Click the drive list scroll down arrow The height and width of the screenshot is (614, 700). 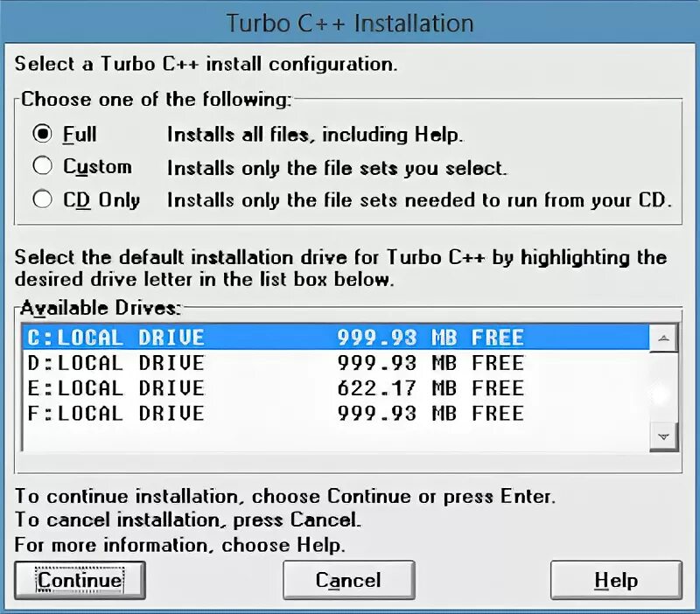coord(664,436)
